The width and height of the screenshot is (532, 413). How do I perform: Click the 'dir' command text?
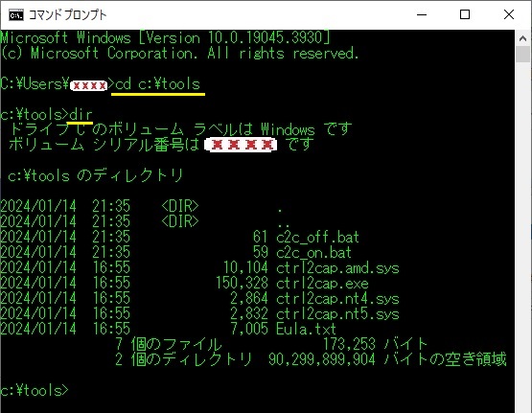coord(81,115)
